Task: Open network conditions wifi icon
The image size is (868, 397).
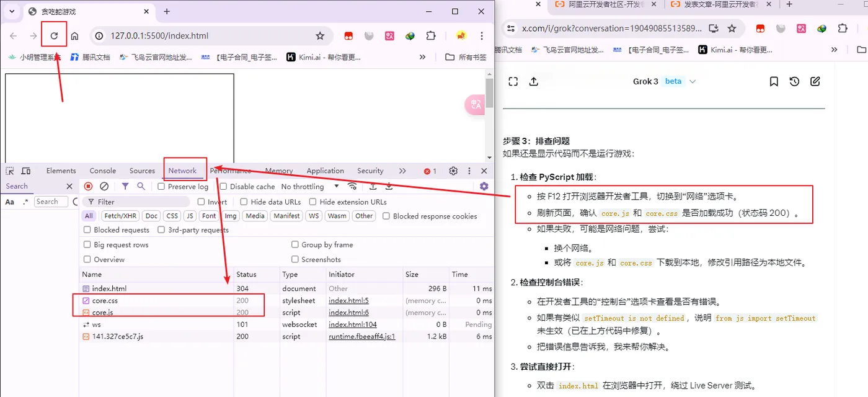Action: 352,186
